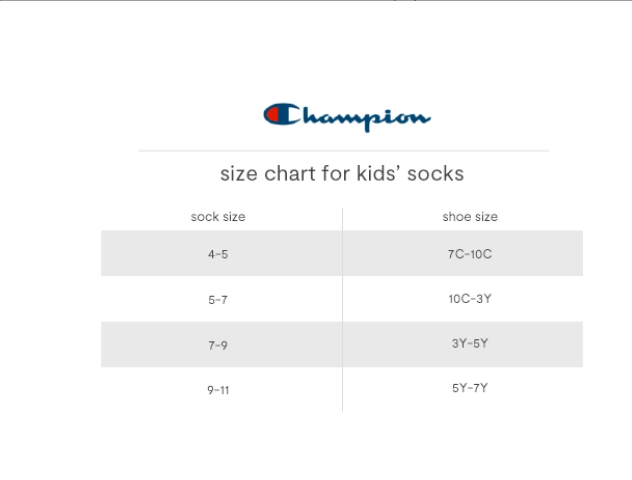Select the "sock size" column header
The width and height of the screenshot is (632, 480).
coord(218,217)
